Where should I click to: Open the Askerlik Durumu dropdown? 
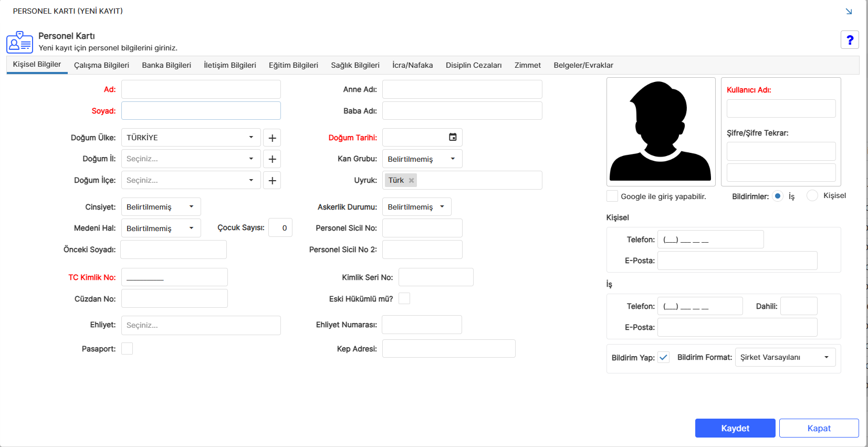pyautogui.click(x=416, y=206)
